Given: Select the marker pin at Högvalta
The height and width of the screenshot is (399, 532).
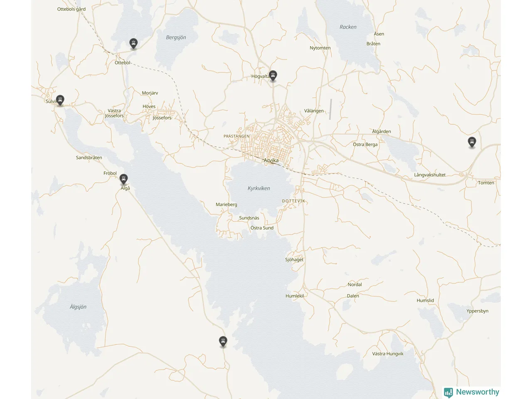Looking at the screenshot, I should pyautogui.click(x=273, y=76).
